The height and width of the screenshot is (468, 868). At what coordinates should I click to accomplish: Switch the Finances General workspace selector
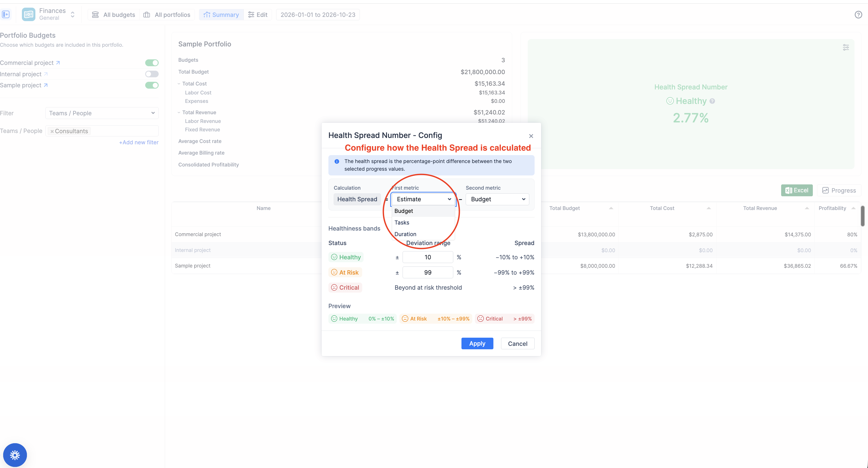tap(72, 15)
